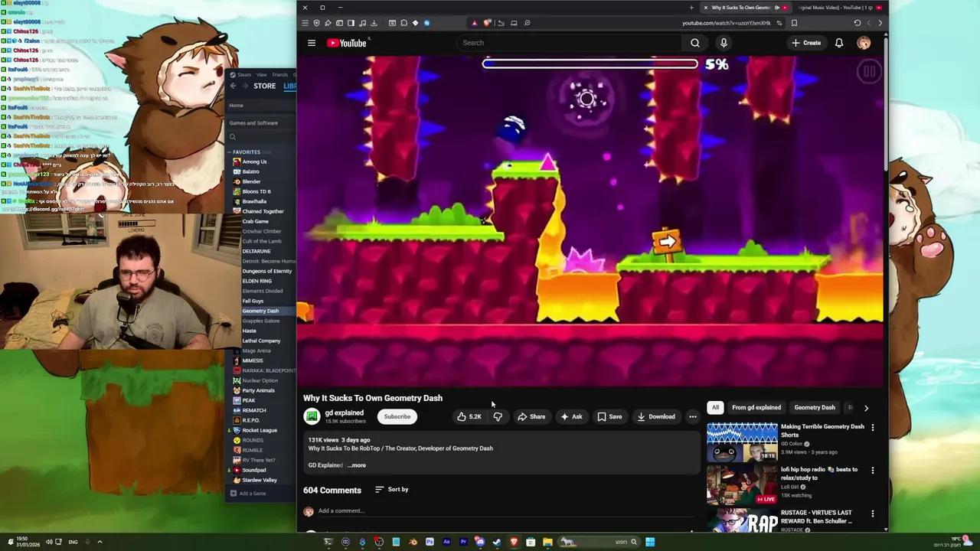Screen dimensions: 980x551
Task: Select Stardew Valley in Steam library
Action: coord(260,480)
